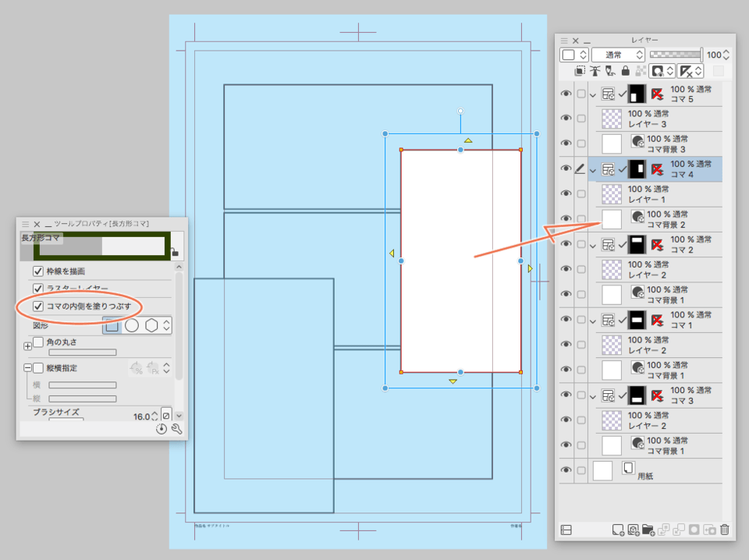Expand the 縦横指定 section with minus box
This screenshot has height=560, width=749.
(28, 368)
